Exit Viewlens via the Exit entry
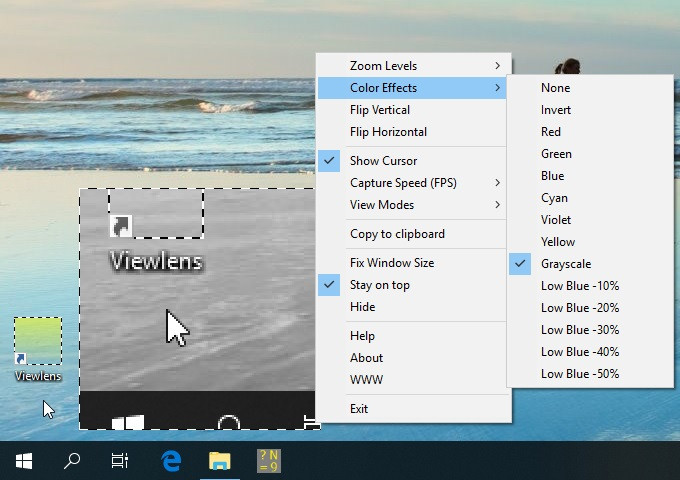Image resolution: width=680 pixels, height=480 pixels. [412, 409]
